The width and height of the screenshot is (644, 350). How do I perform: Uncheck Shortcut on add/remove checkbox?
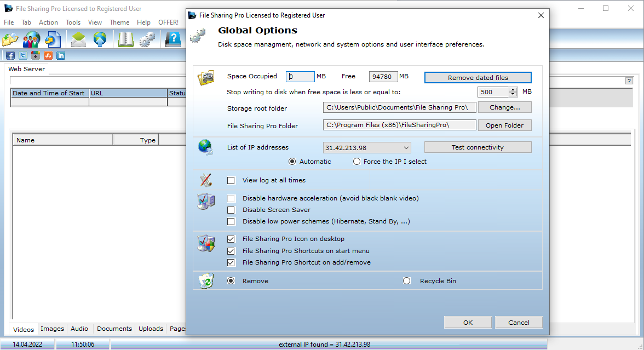click(x=231, y=262)
